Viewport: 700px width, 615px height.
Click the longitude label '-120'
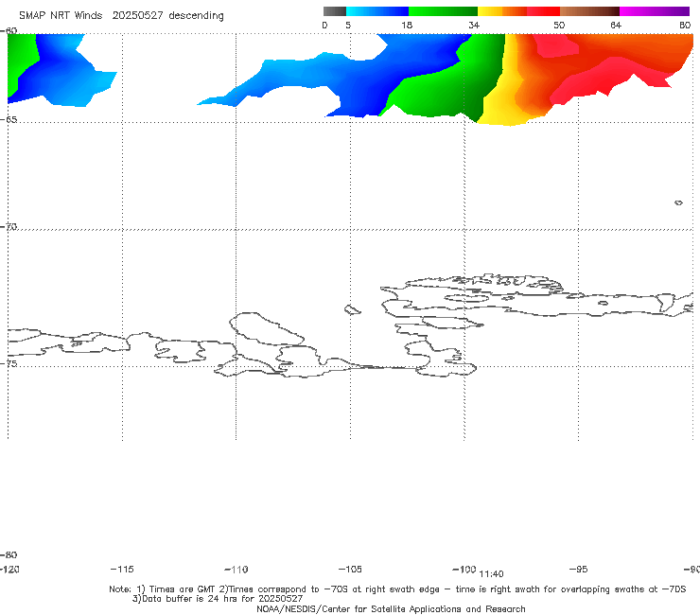[x=9, y=569]
